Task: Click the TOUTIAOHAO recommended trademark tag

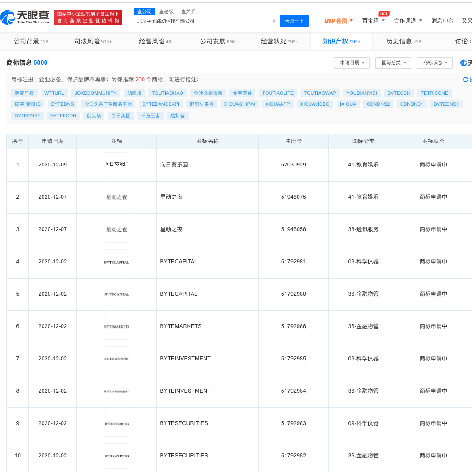Action: click(x=167, y=93)
